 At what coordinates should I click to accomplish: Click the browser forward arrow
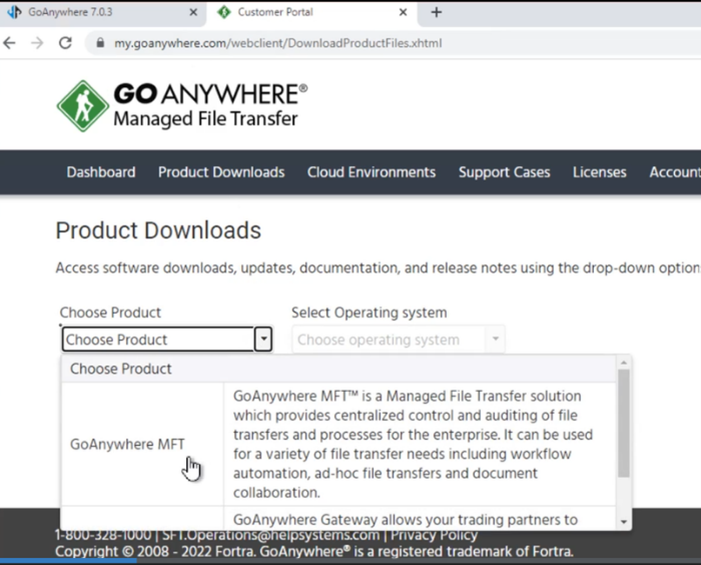(x=38, y=43)
